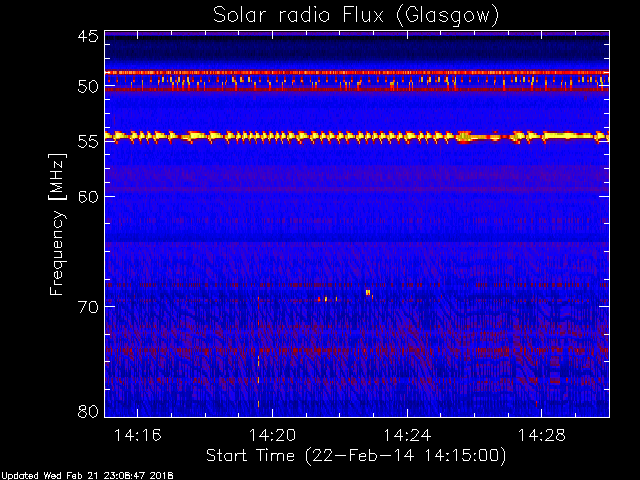Screen dimensions: 640x480
Task: Click the 'Frequency [MHz]' vertical axis title
Action: [57, 224]
